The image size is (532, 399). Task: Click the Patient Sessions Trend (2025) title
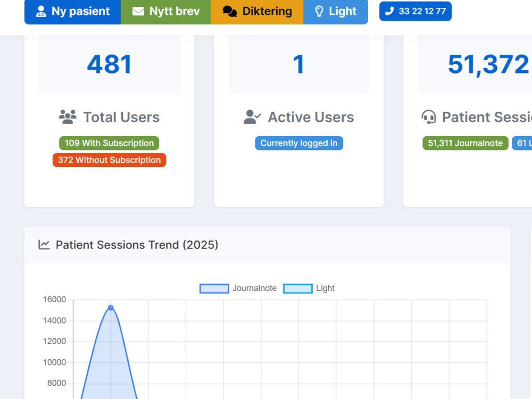click(x=137, y=245)
